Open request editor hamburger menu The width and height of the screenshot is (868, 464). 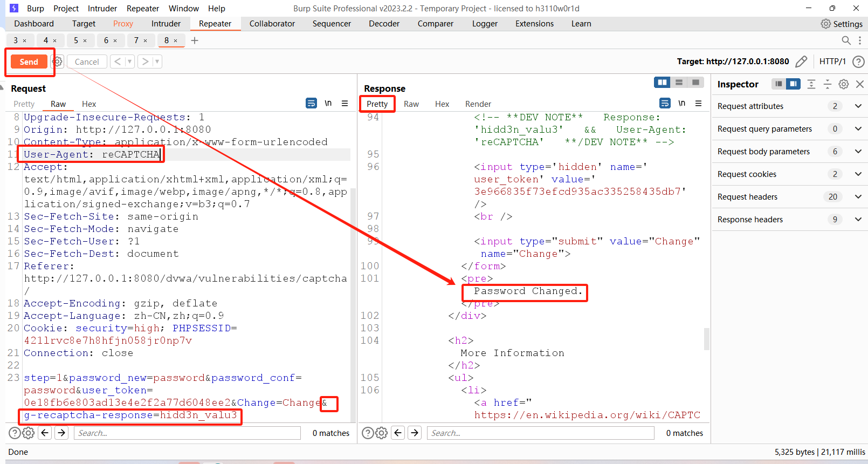[x=345, y=103]
